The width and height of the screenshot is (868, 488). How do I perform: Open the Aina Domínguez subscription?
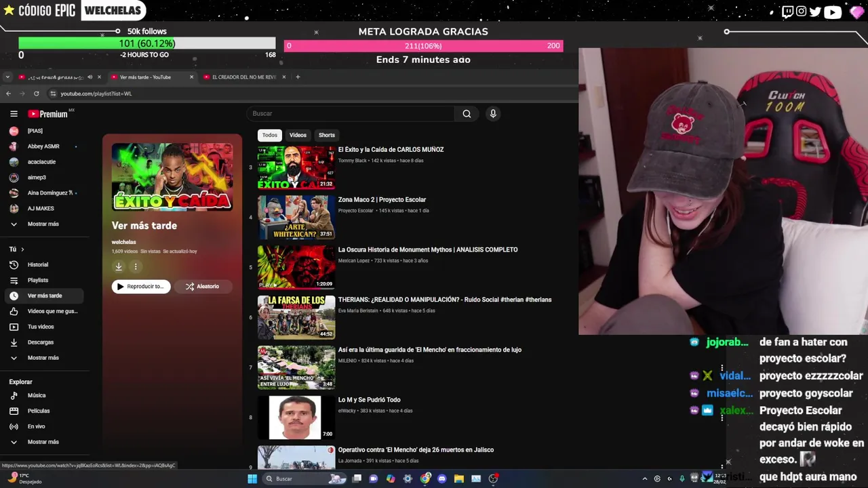[x=45, y=192]
